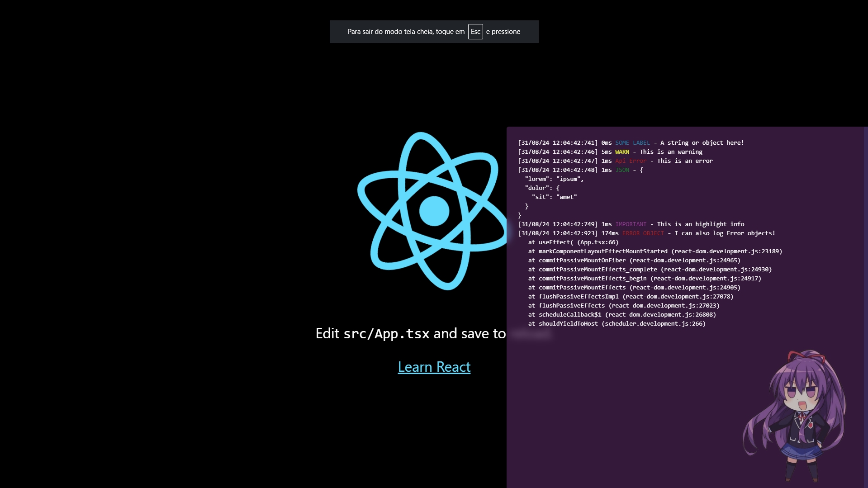
Task: Click 'This is an warning' log message
Action: point(671,152)
